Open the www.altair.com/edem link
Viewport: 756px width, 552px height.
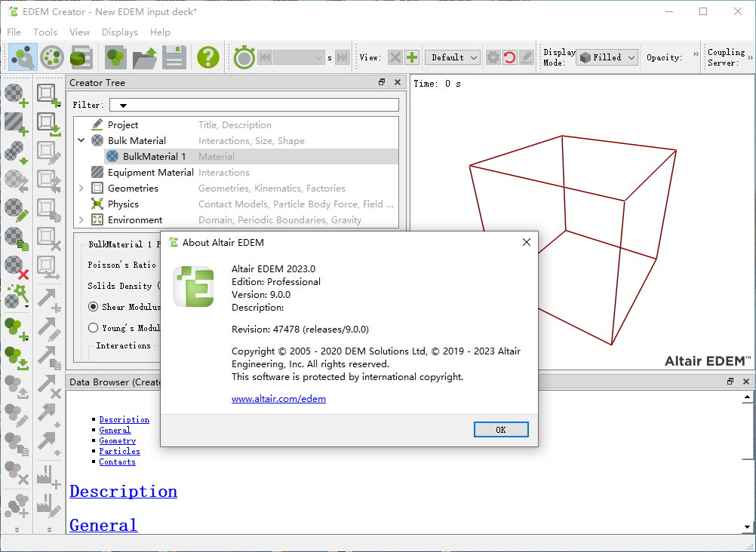[278, 399]
